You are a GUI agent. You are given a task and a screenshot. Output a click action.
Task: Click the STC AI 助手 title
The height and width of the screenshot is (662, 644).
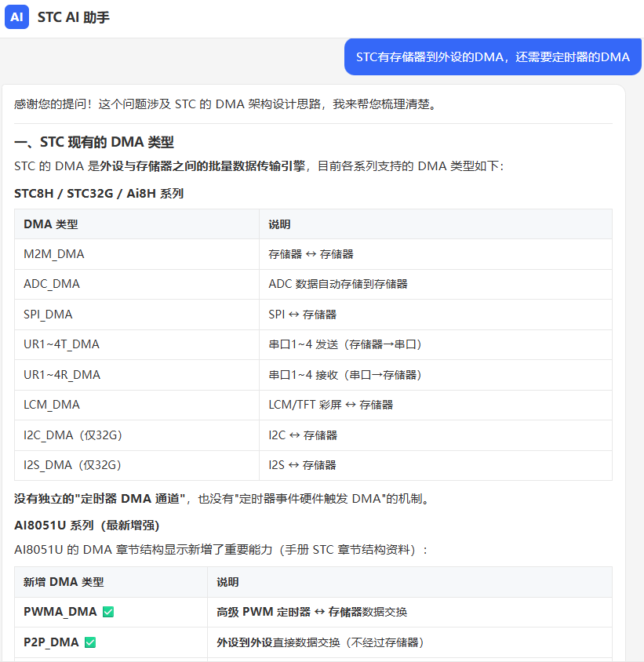74,17
